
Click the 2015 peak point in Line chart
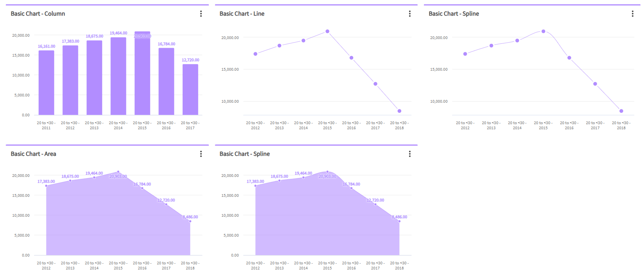327,31
